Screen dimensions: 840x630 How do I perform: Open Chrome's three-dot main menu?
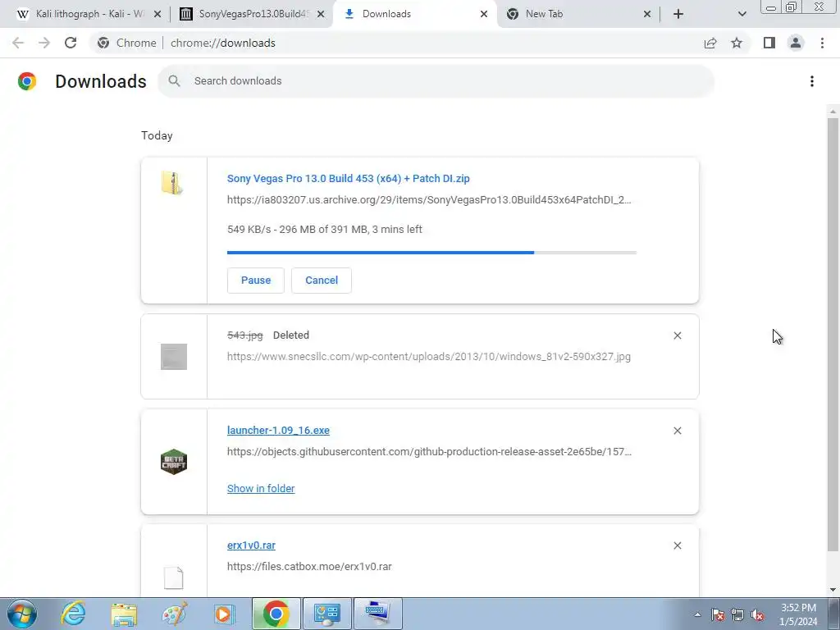click(822, 43)
